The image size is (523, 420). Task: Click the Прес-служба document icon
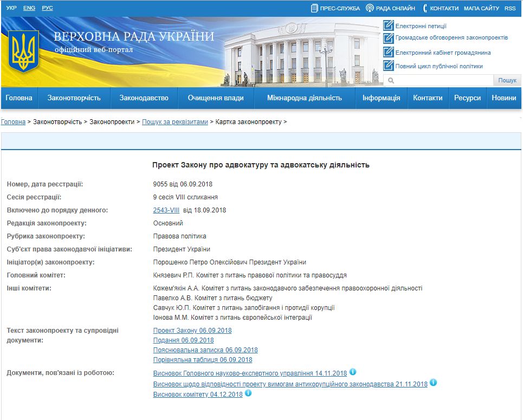pyautogui.click(x=314, y=8)
